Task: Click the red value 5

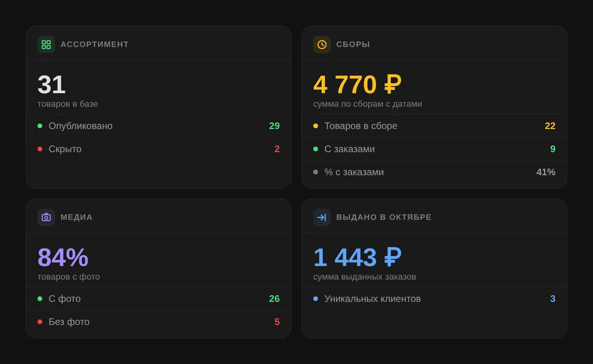Action: click(x=277, y=322)
